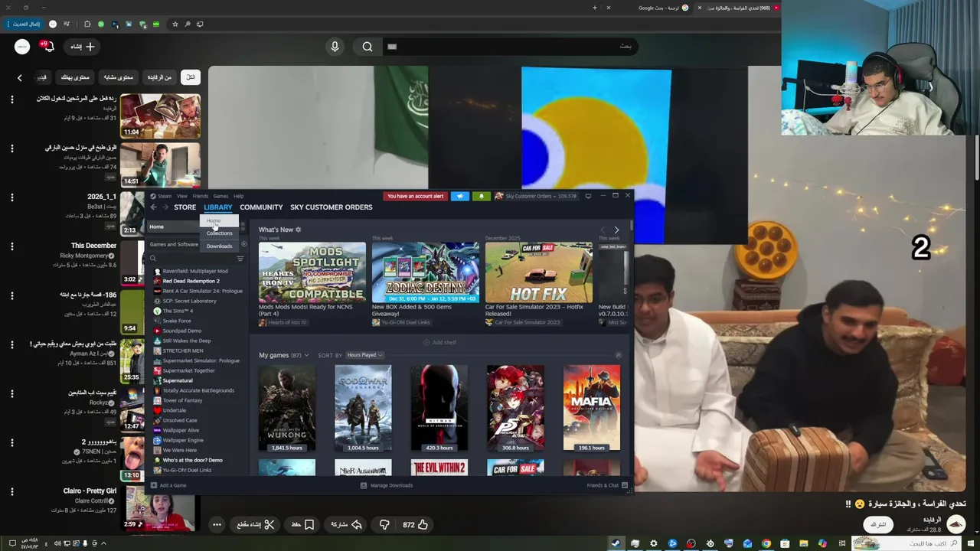Click the YouTube search magnifier button
Screen dimensions: 980x551
click(x=367, y=47)
